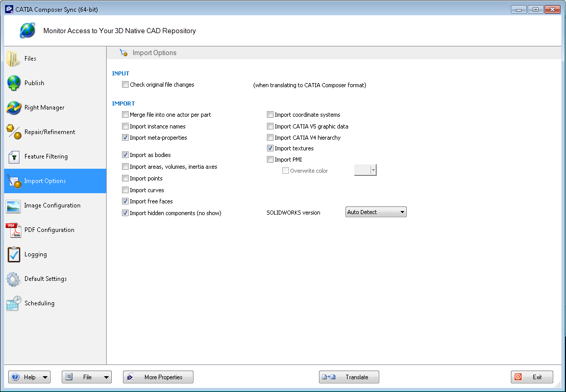Open Feature Filtering section
Viewport: 566px width, 392px height.
tap(55, 156)
